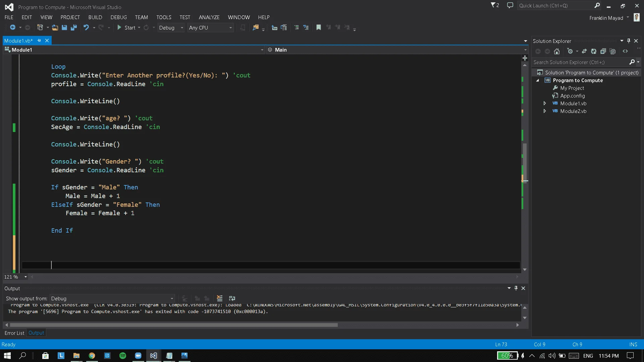Switch to the Error List tab
The height and width of the screenshot is (362, 644).
click(x=14, y=333)
